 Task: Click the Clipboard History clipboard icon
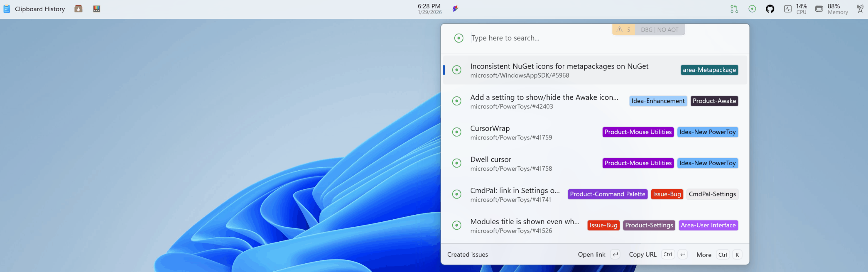[6, 9]
